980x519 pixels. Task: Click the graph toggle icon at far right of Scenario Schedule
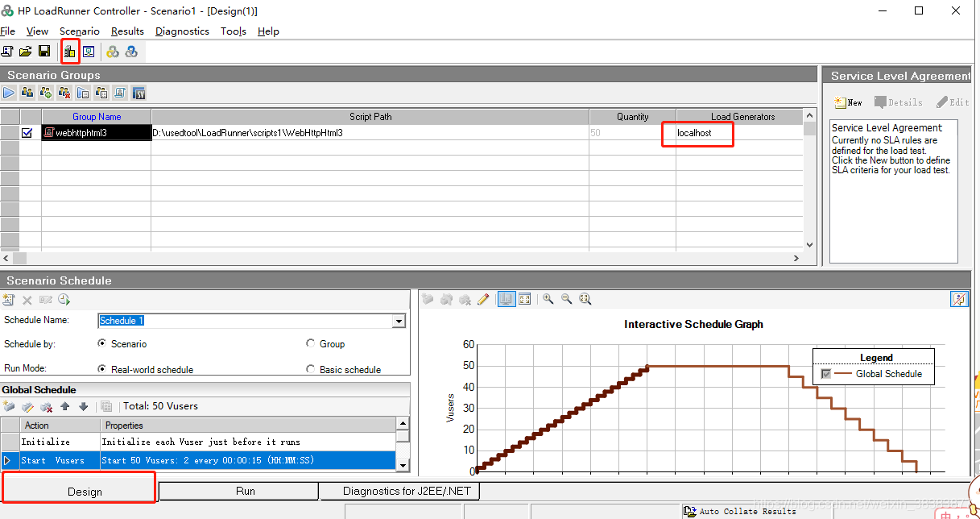[959, 299]
